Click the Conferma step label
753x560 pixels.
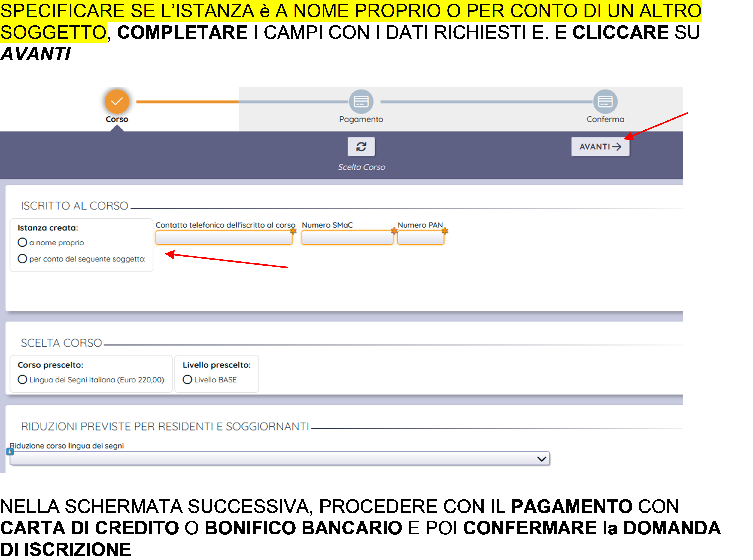605,119
